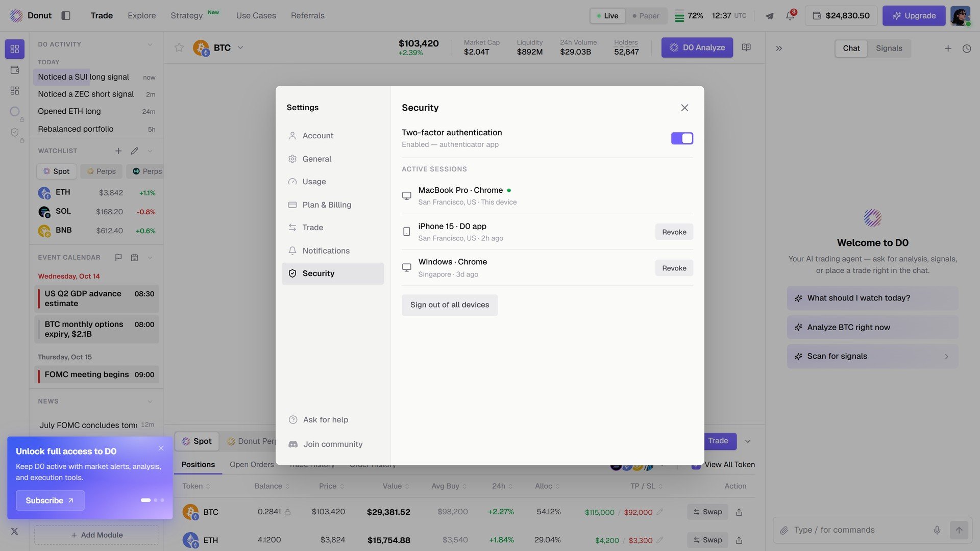
Task: Click the flag icon in Event Calendar
Action: (118, 258)
